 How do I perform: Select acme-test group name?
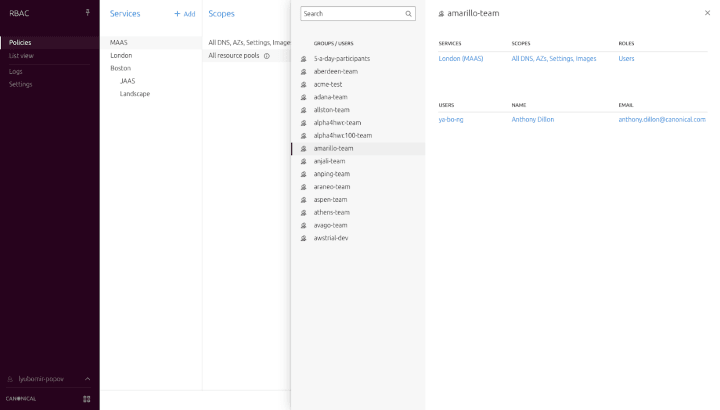(328, 84)
